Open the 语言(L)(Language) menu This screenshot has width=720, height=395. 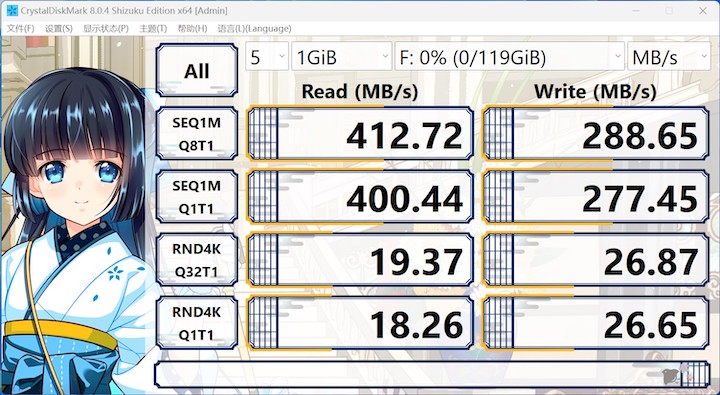pos(254,28)
